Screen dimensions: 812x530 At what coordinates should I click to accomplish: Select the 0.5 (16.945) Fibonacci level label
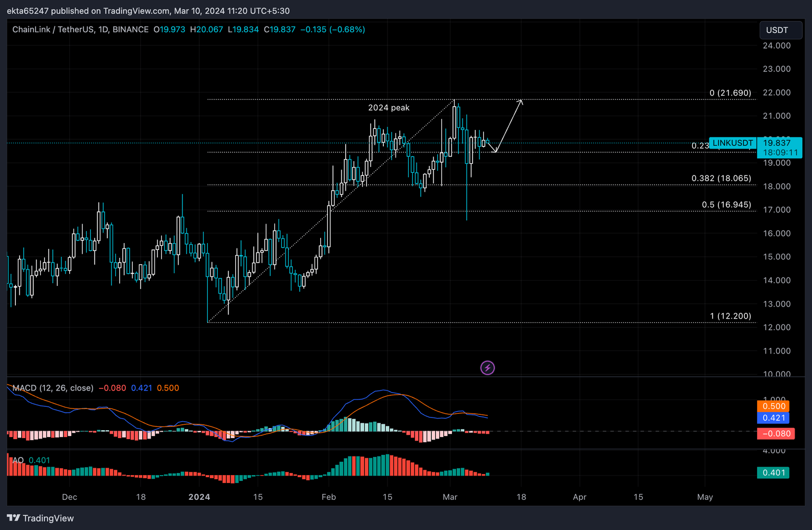click(x=726, y=204)
